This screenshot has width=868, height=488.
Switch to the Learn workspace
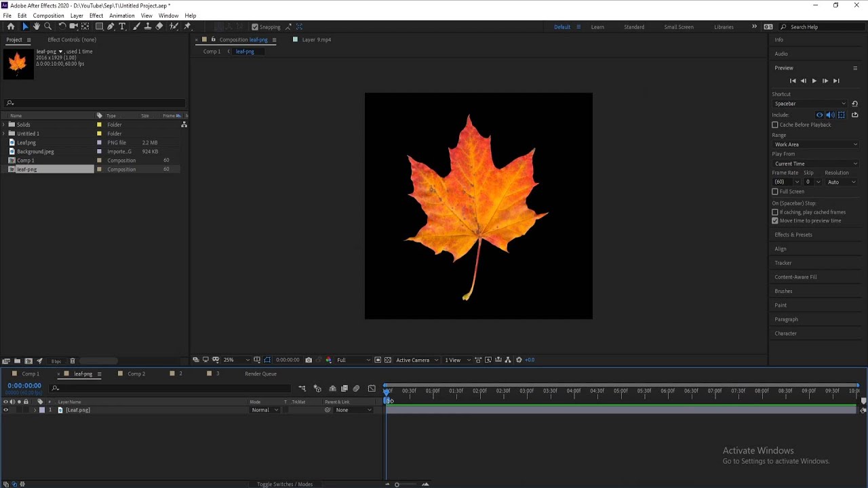coord(597,27)
